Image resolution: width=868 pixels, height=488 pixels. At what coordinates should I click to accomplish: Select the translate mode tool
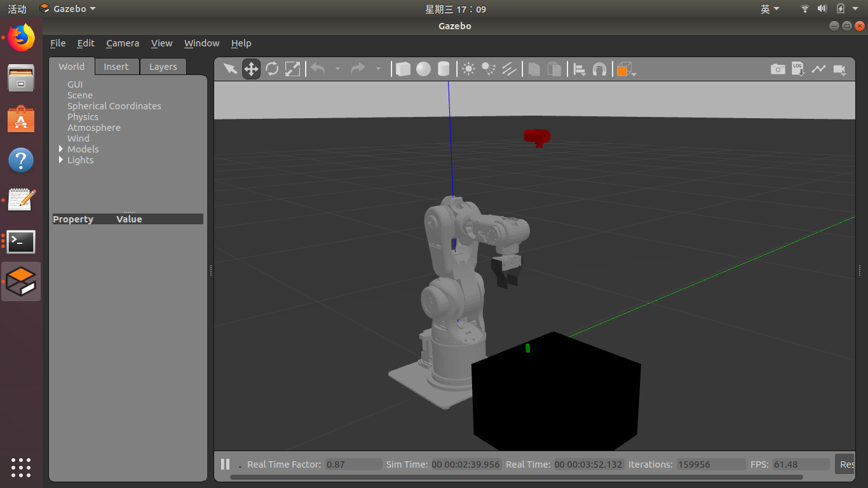tap(251, 69)
